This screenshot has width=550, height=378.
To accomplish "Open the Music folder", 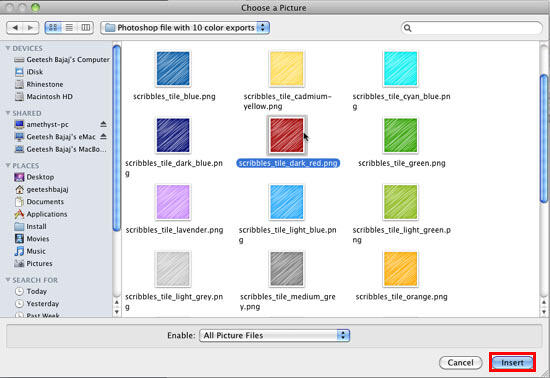I will (30, 251).
